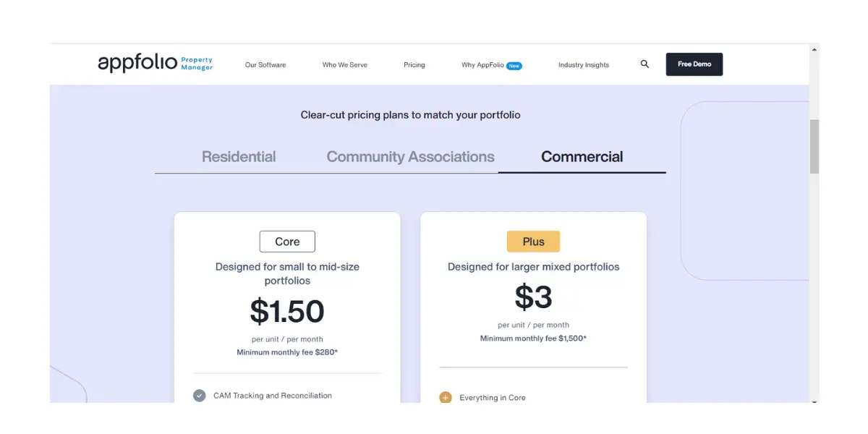Click "CAM Tracking and Reconciliation" text

coord(273,396)
